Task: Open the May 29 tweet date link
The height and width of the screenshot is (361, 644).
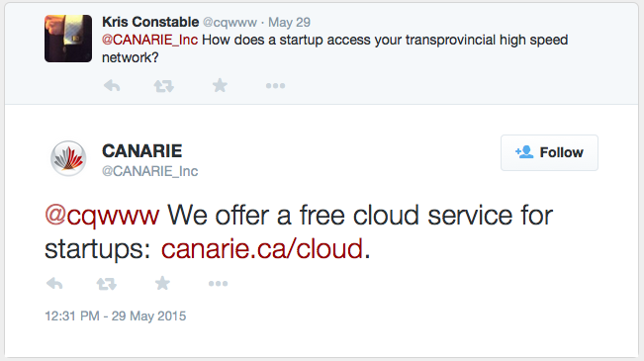Action: pos(289,22)
